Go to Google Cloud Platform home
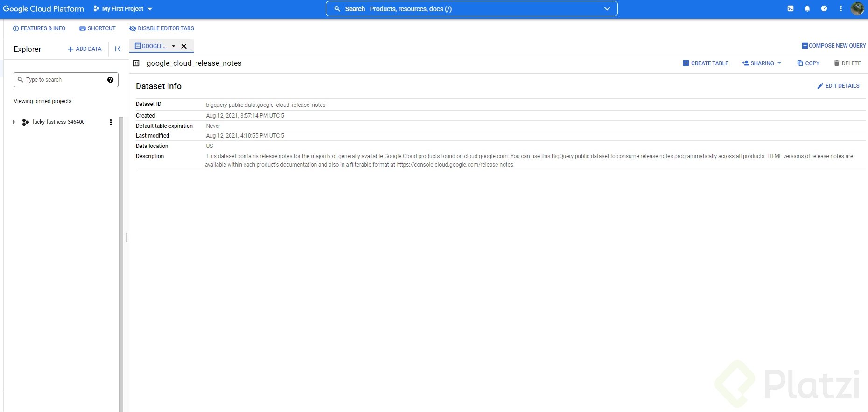Viewport: 868px width, 412px height. (43, 9)
